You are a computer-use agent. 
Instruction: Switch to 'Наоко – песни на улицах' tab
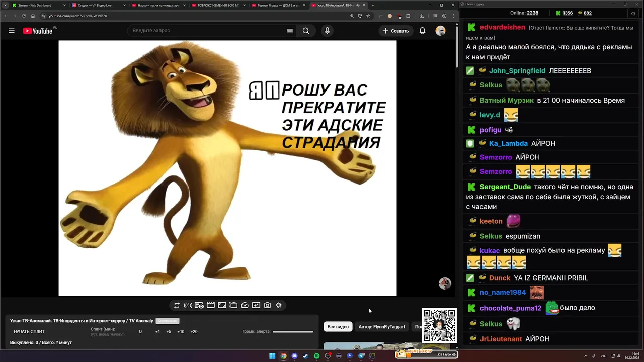pos(158,5)
